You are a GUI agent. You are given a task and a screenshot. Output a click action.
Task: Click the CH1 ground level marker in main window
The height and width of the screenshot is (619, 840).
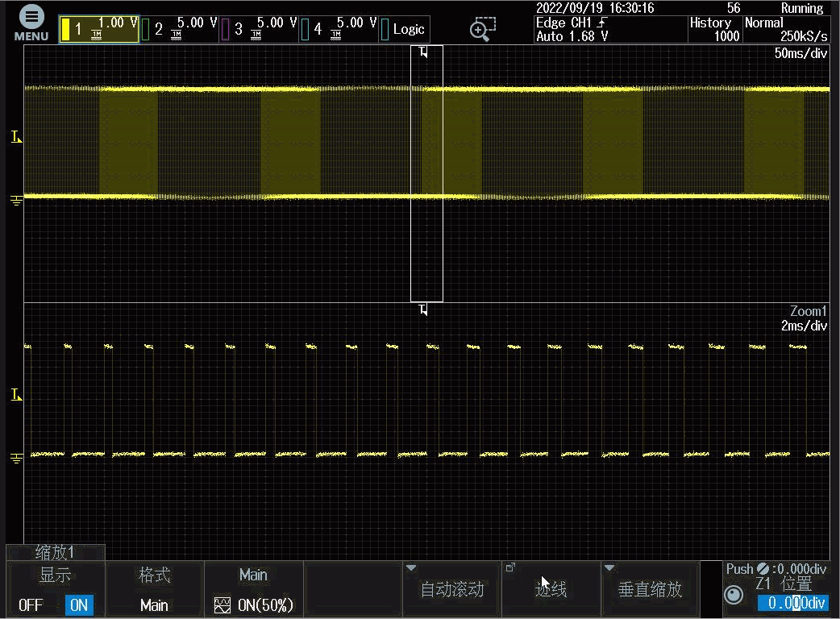click(16, 199)
